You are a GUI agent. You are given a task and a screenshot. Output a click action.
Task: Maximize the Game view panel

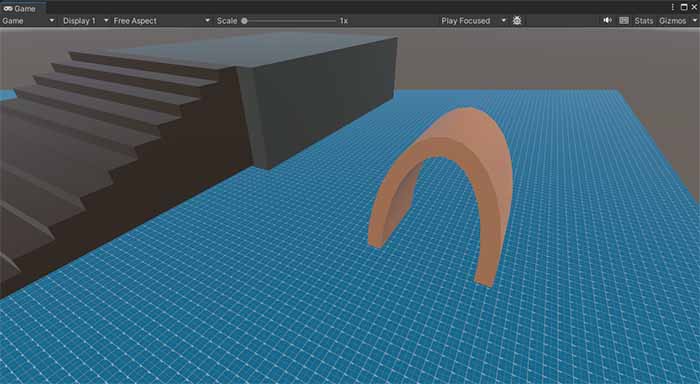point(684,7)
